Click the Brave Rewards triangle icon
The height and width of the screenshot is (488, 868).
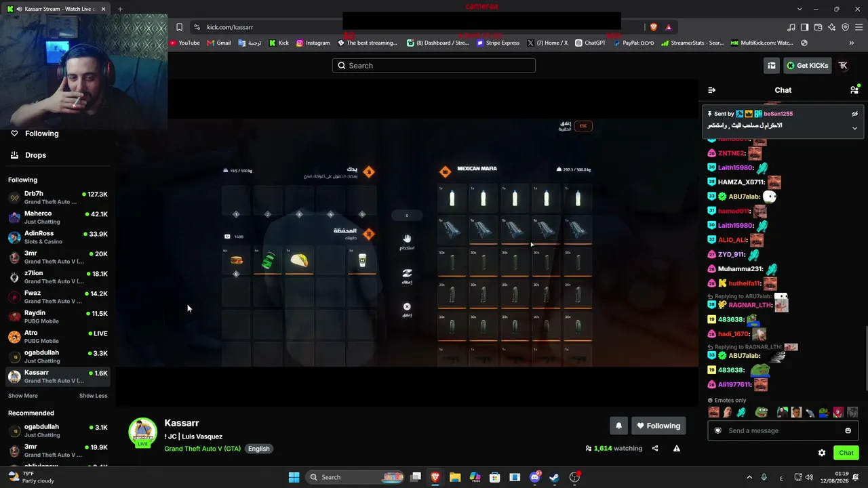(x=669, y=27)
